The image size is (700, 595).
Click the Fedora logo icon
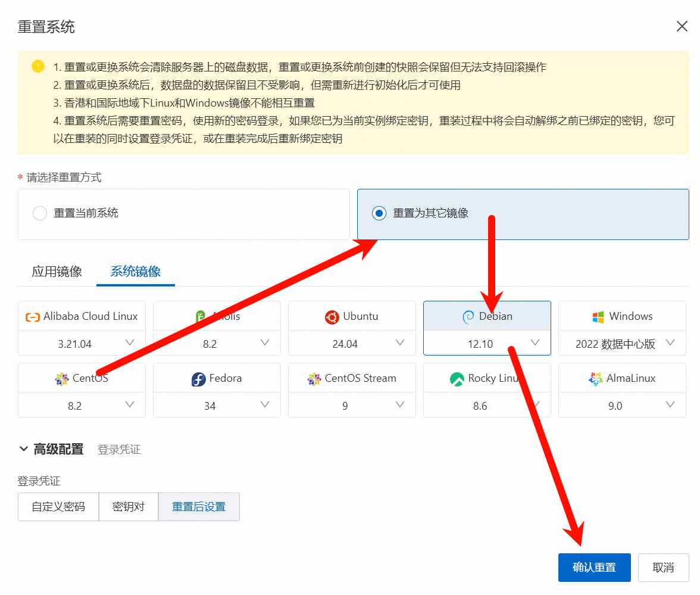[198, 379]
